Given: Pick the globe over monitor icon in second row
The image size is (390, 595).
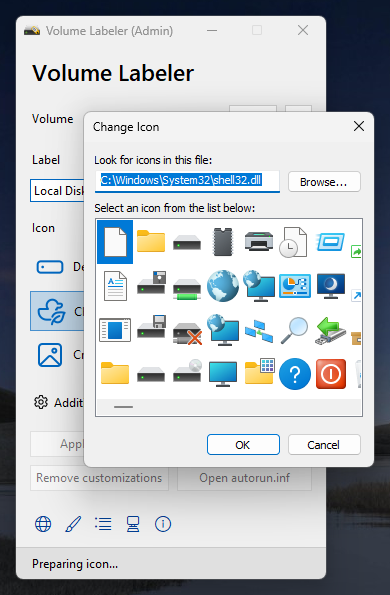Looking at the screenshot, I should (259, 286).
